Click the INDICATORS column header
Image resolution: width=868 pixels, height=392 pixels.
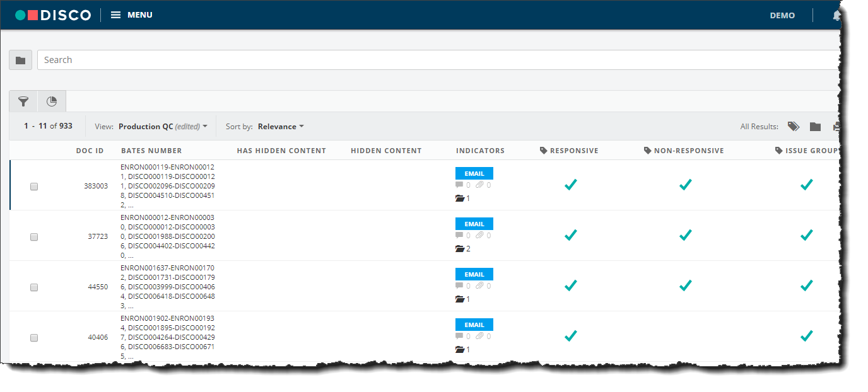480,151
